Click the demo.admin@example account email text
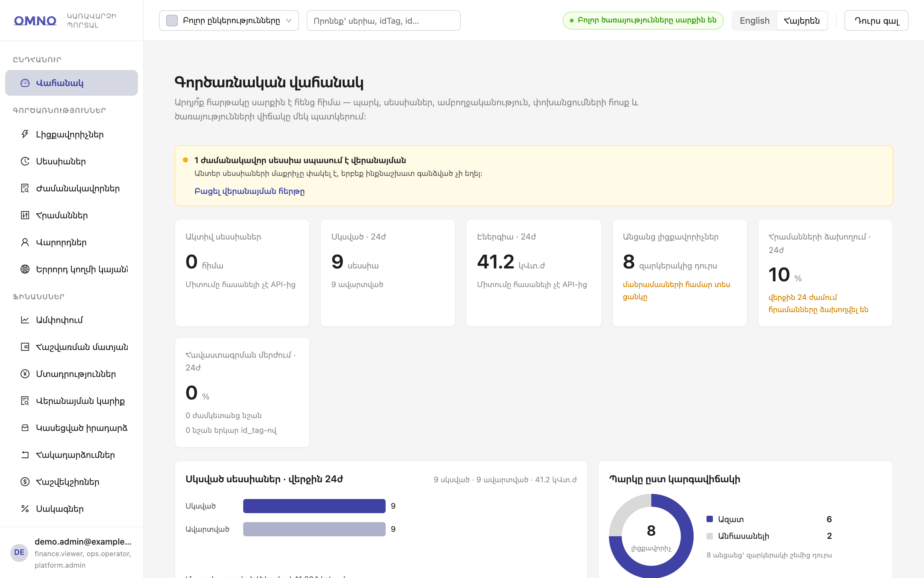 pos(83,542)
